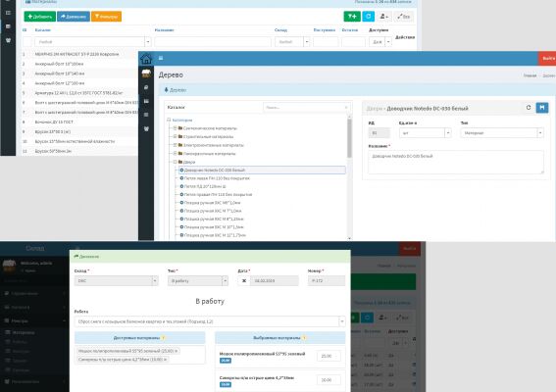Image resolution: width=556 pixels, height=392 pixels.
Task: Open the Доступен filter dropdown arrow
Action: pyautogui.click(x=388, y=42)
